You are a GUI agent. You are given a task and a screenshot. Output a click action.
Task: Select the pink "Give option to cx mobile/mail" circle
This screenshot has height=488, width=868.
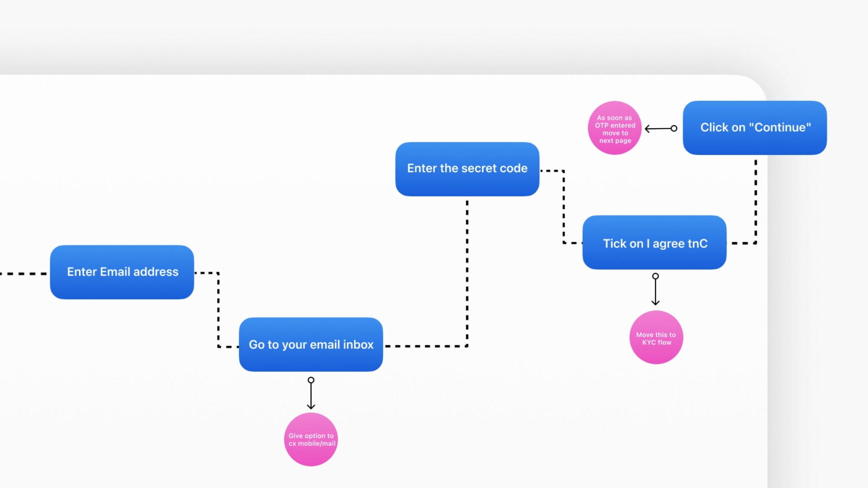click(311, 439)
